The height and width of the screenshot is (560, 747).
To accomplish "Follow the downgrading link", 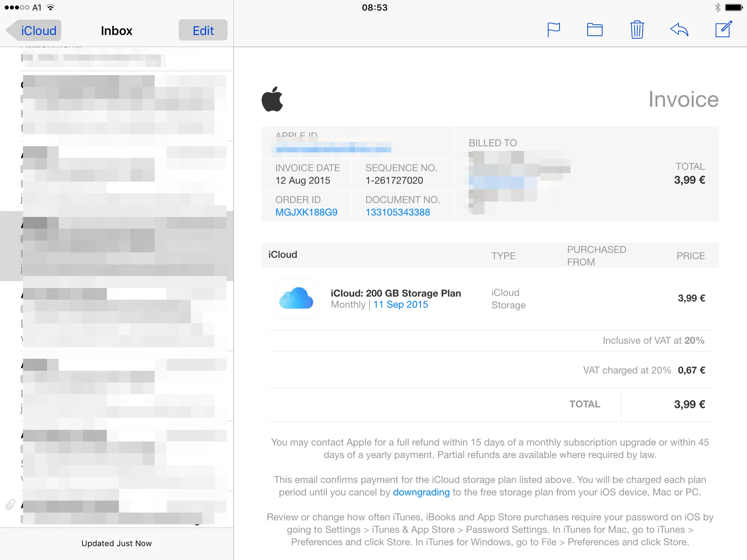I will click(x=421, y=492).
